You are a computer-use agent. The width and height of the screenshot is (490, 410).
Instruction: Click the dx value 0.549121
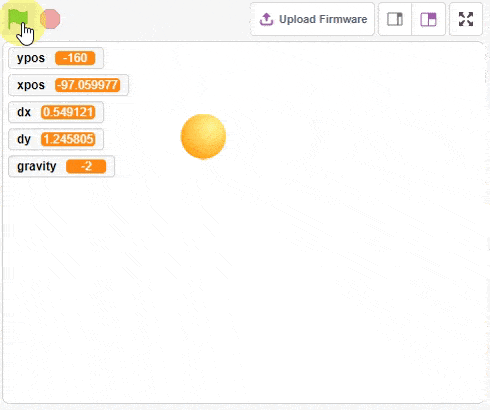click(x=68, y=112)
